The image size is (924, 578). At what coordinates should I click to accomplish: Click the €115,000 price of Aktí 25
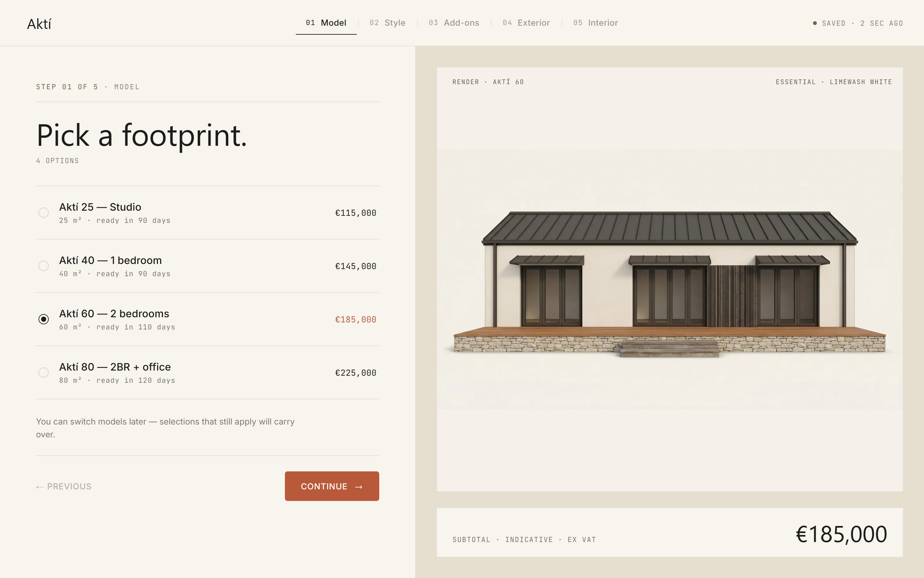tap(355, 213)
